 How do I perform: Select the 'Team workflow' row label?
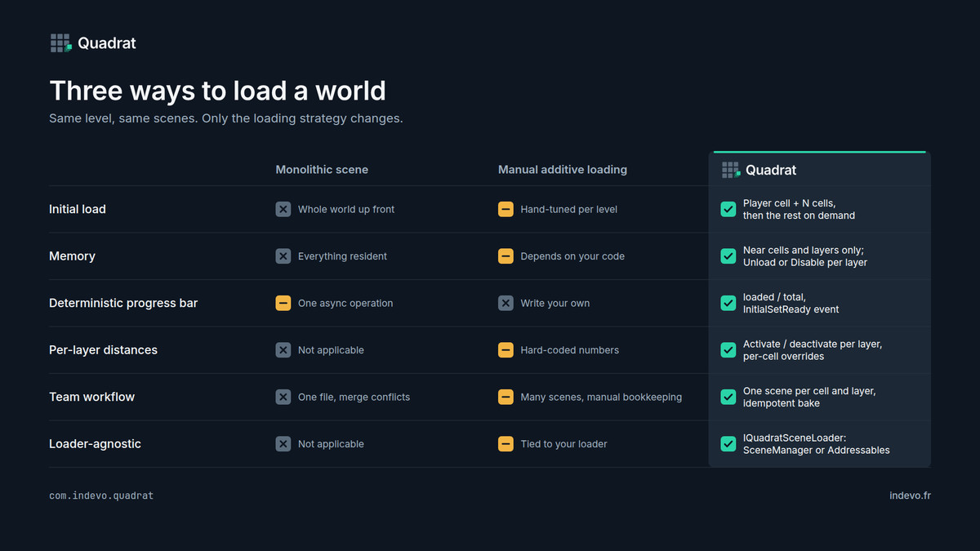91,397
